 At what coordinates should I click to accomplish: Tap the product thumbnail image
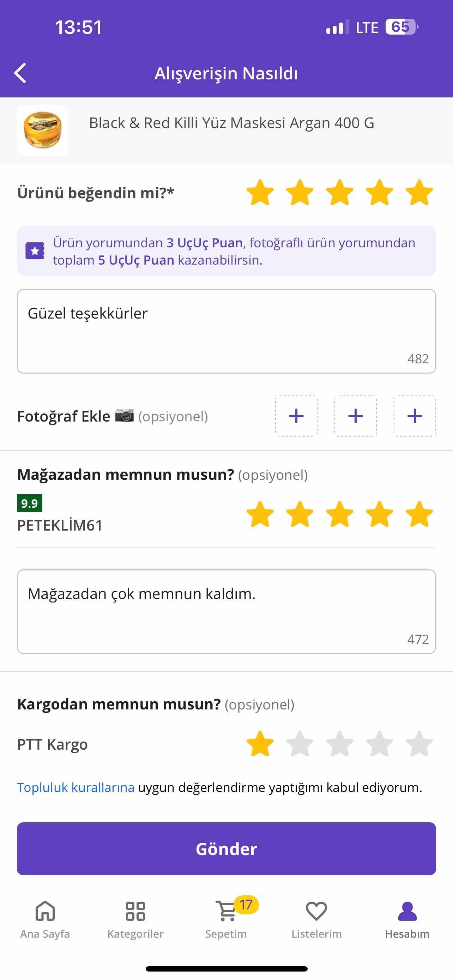pyautogui.click(x=42, y=130)
